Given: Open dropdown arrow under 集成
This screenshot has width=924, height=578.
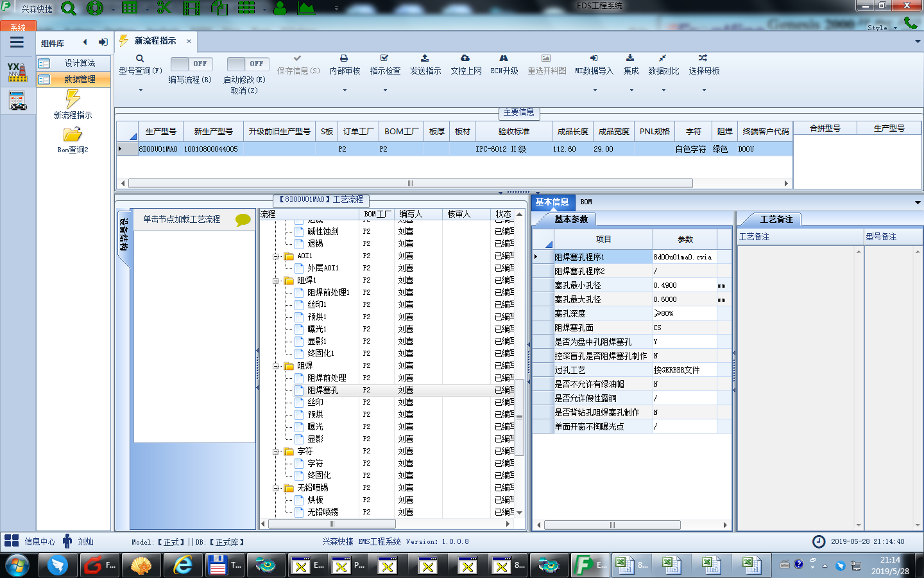Looking at the screenshot, I should coord(631,91).
